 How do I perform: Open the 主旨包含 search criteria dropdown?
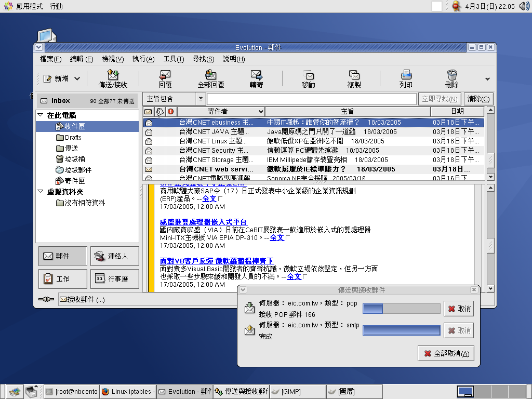(175, 99)
